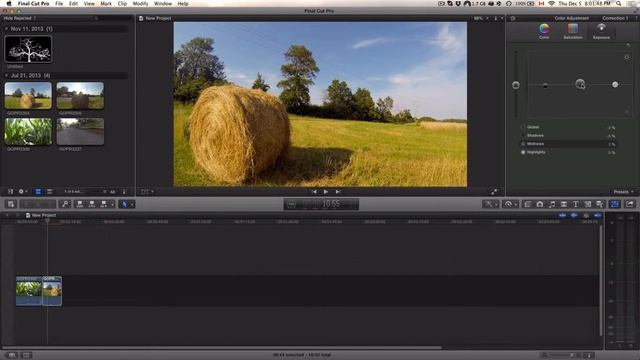Collapse the Nov 11, 2013 event group
Screen dimensions: 640x360
tap(7, 29)
